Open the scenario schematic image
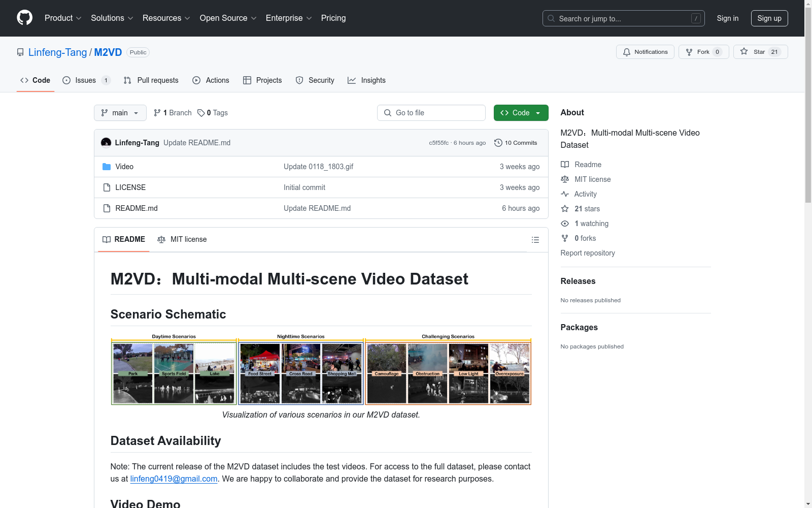Viewport: 812px width, 508px height. [x=321, y=369]
